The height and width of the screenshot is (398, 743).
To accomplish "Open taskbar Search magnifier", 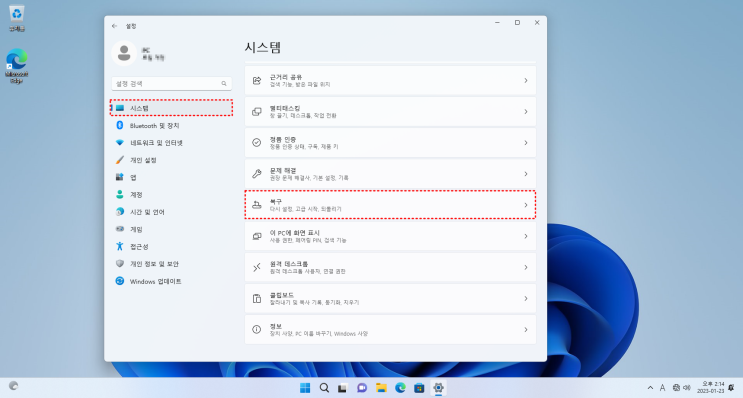I will pos(324,388).
